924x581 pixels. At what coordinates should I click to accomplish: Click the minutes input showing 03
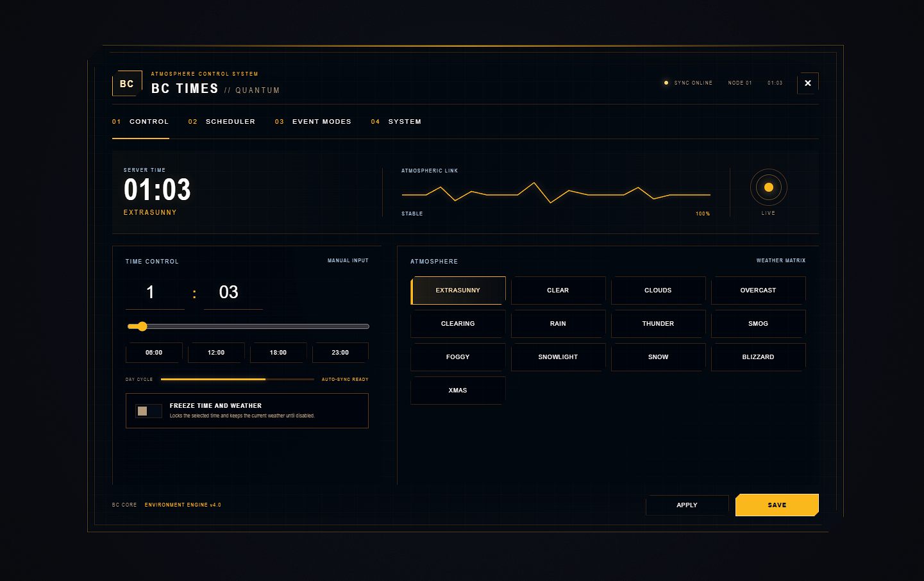click(x=233, y=292)
